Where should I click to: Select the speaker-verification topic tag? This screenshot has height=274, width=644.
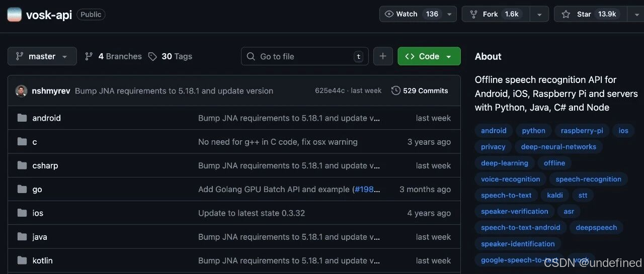coord(515,211)
